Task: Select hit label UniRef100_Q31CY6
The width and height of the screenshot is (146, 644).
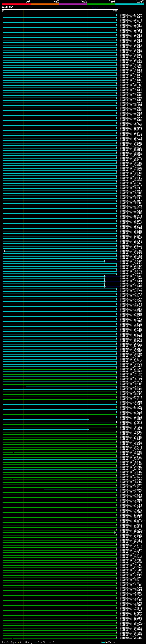Action: point(131,376)
